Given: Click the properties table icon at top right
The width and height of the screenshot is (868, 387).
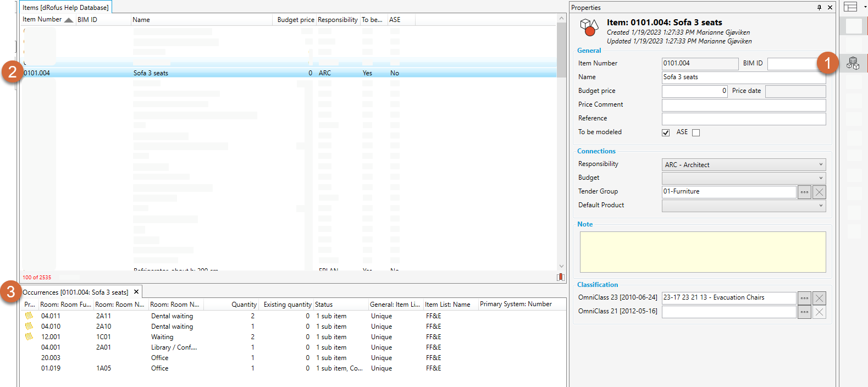Looking at the screenshot, I should 850,7.
